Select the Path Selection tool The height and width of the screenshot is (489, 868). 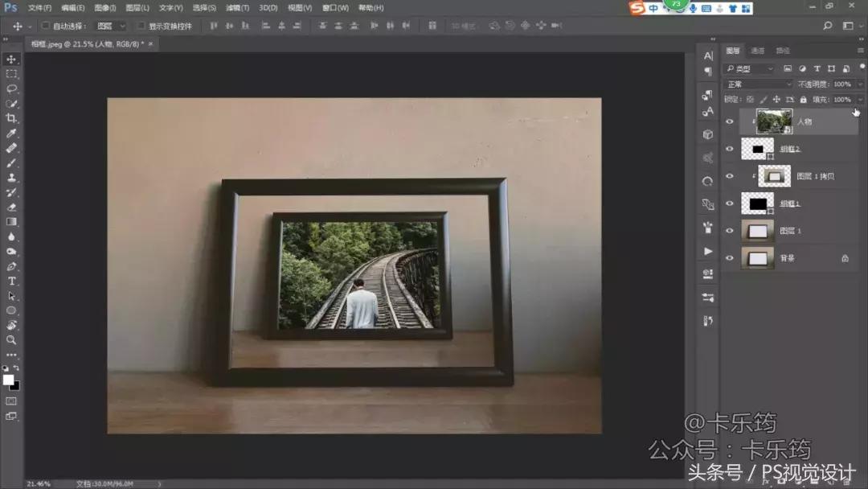point(11,296)
